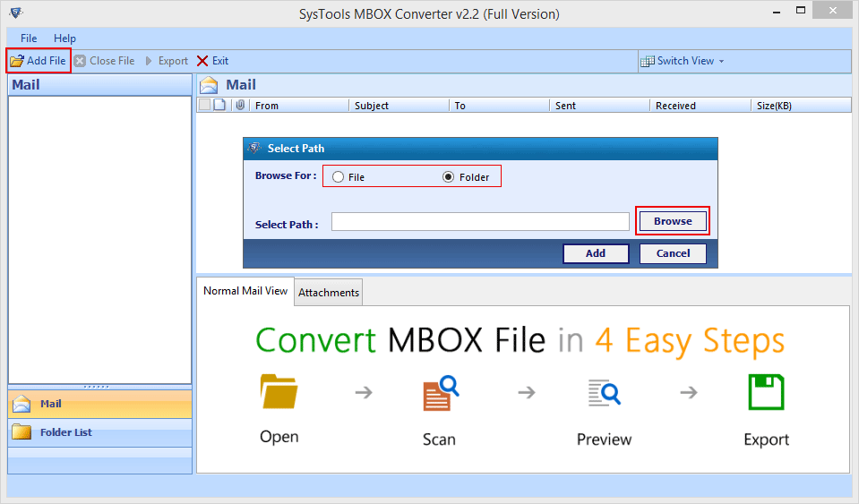Click the Select Path dialog title icon
The image size is (859, 504).
254,148
